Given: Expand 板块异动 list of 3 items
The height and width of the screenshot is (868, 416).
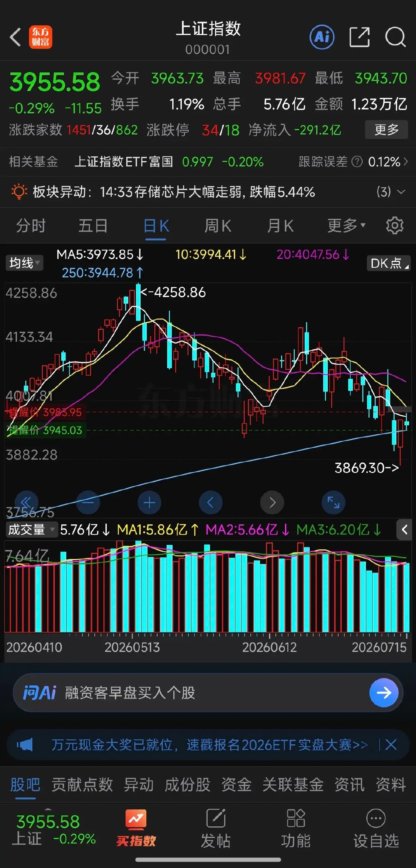Looking at the screenshot, I should click(x=391, y=191).
